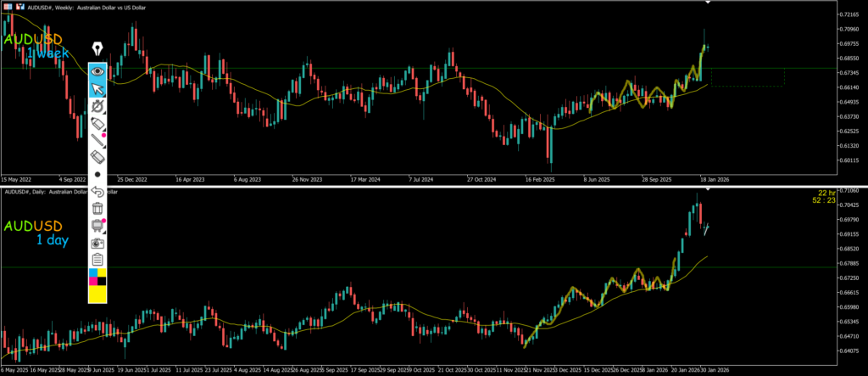Expand the line drawing tool options

[98, 141]
